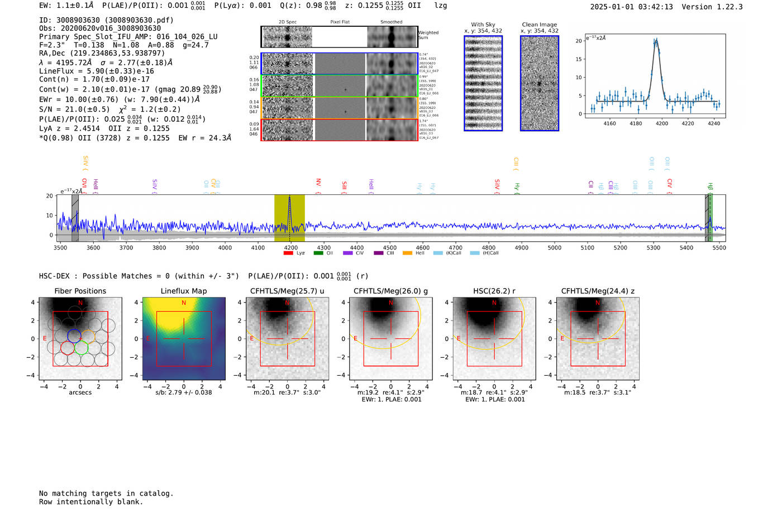Image resolution: width=782 pixels, height=532 pixels.
Task: Click the EWr = 10.00(±0.76) line
Action: 120,99
